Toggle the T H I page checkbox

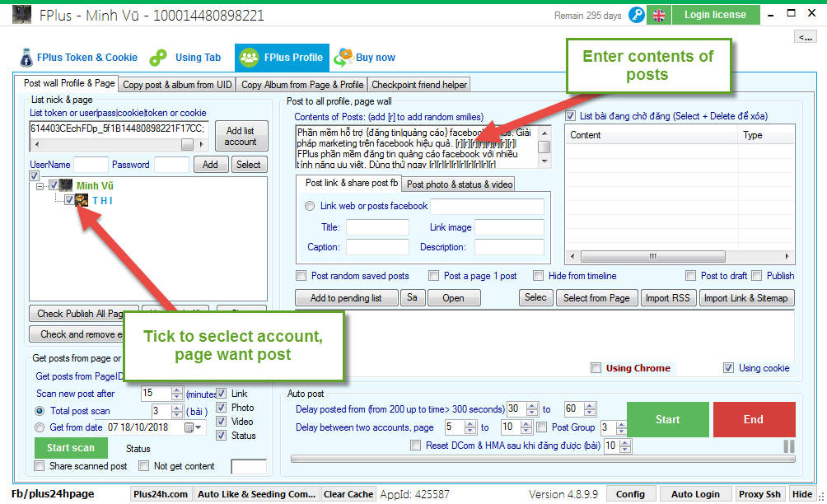pos(69,200)
